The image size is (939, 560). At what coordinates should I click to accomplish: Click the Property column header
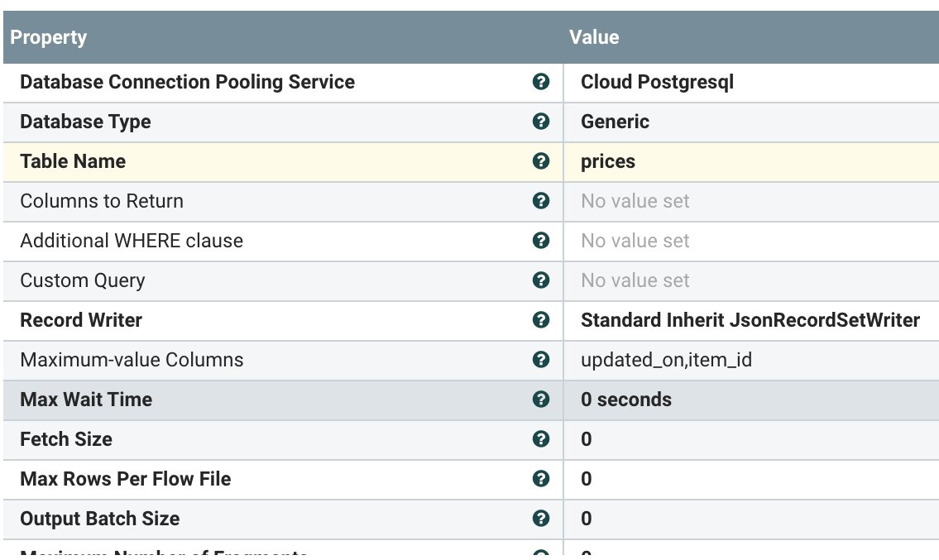click(x=48, y=37)
